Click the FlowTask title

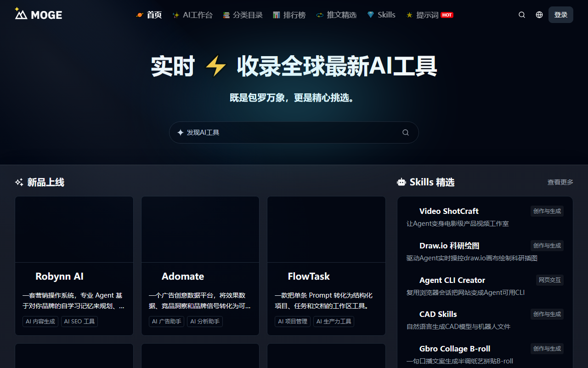(x=309, y=276)
